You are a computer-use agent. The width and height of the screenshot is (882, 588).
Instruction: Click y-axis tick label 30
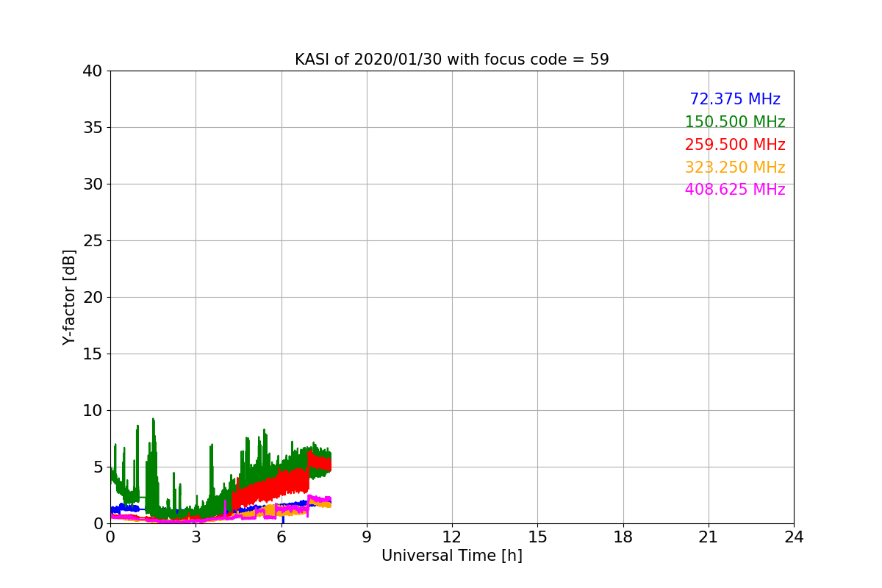pos(92,184)
